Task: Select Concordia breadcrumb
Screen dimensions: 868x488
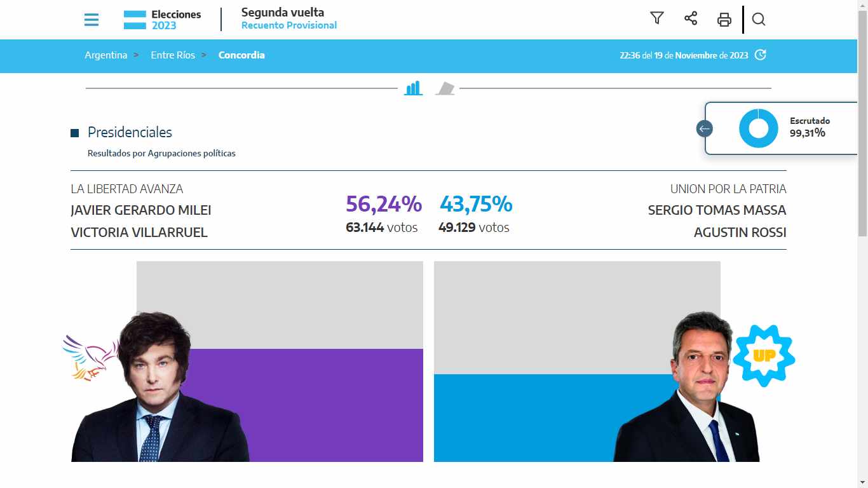Action: pyautogui.click(x=241, y=55)
